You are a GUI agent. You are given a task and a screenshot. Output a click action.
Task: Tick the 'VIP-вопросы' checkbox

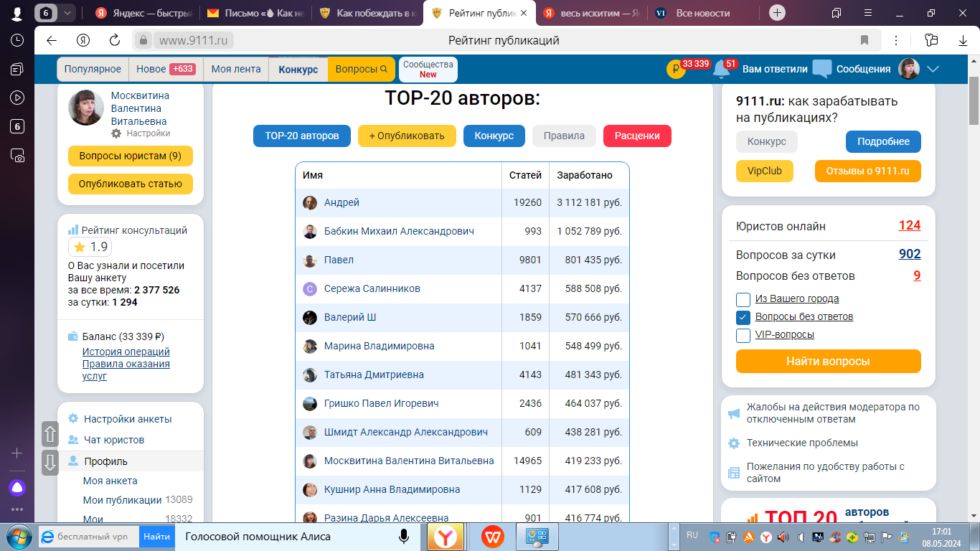(743, 335)
